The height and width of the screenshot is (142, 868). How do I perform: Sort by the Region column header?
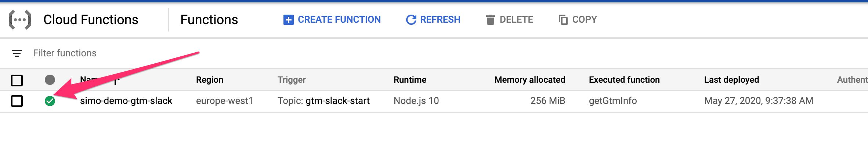pos(210,80)
